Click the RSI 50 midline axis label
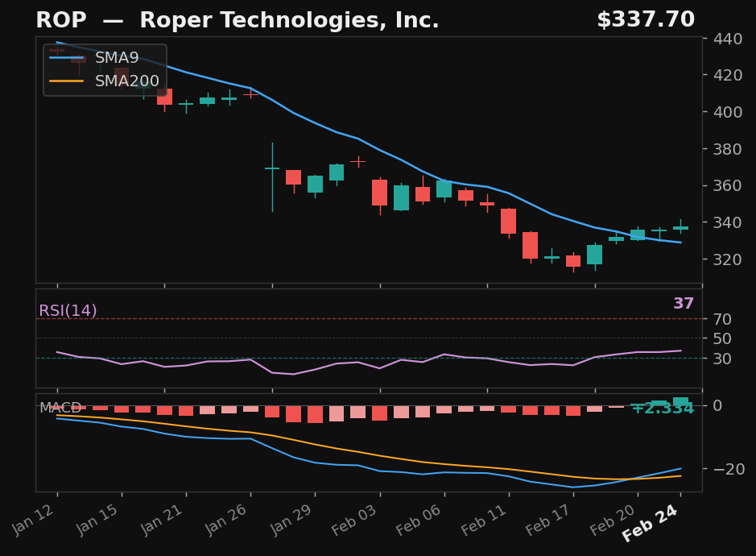Viewport: 756px width, 556px height. [723, 338]
